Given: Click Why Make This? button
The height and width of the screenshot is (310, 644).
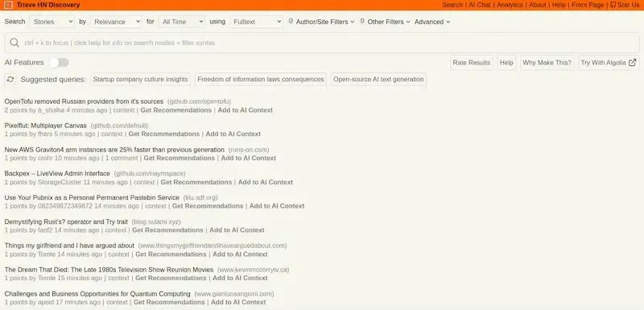Looking at the screenshot, I should tap(547, 63).
